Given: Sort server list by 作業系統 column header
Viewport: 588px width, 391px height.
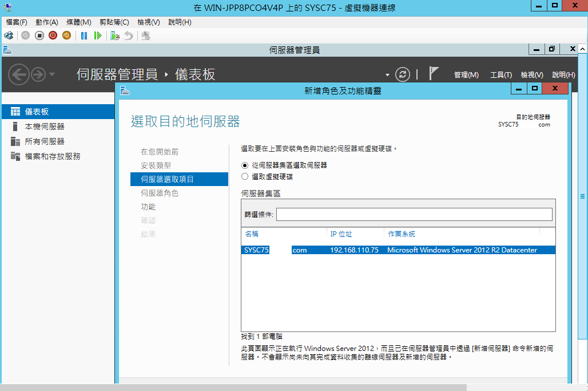Looking at the screenshot, I should point(402,234).
